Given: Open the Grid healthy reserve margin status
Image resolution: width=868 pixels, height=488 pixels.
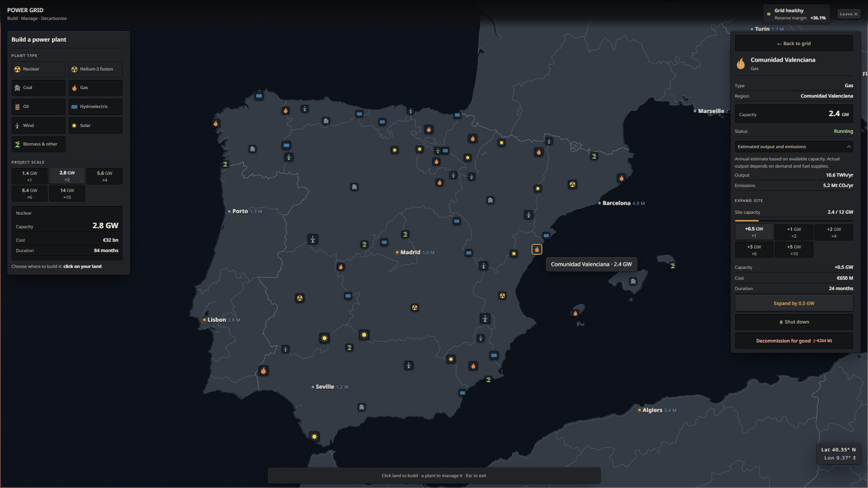Looking at the screenshot, I should (x=797, y=14).
